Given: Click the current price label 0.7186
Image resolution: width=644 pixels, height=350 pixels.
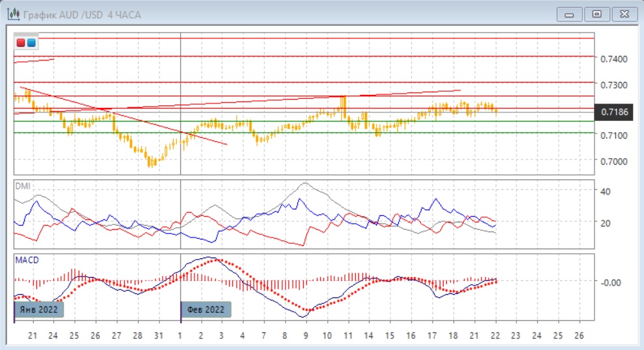Looking at the screenshot, I should pos(615,113).
